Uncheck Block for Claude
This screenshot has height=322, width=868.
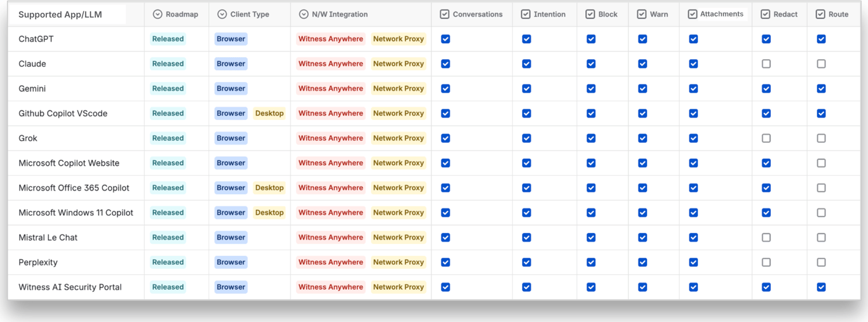tap(591, 64)
